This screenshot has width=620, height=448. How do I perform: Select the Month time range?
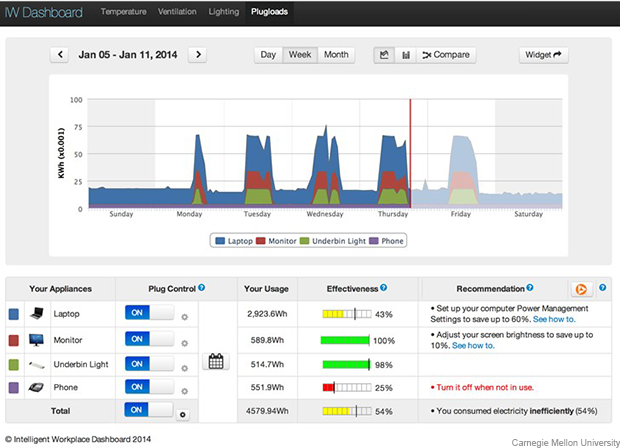tap(336, 55)
